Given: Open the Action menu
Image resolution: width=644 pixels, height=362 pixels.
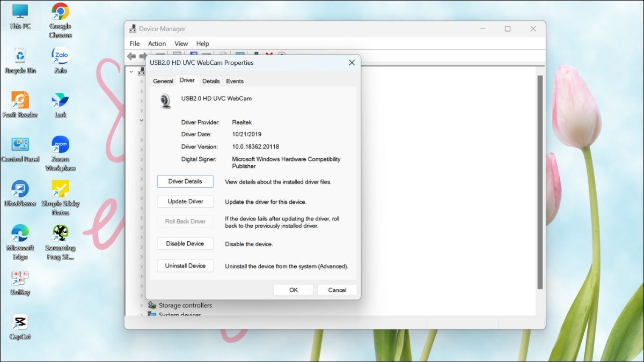Looking at the screenshot, I should [x=157, y=43].
